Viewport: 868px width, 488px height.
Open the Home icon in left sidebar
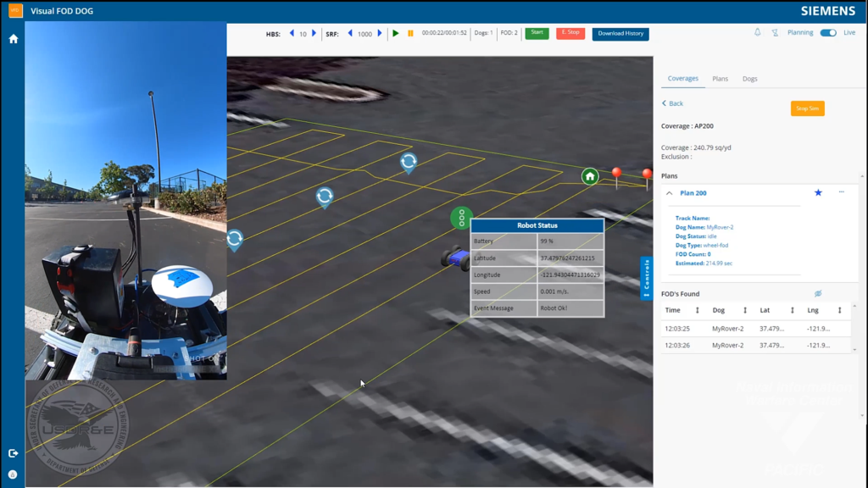14,39
